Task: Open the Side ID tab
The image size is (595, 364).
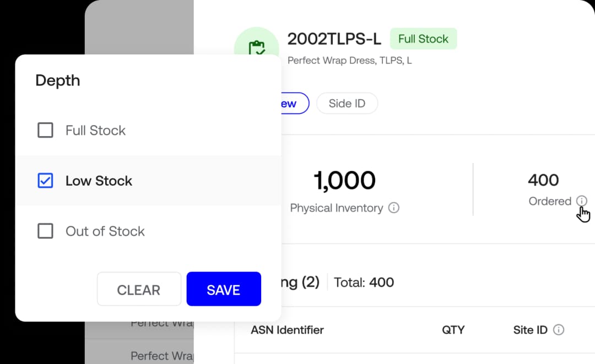Action: click(x=347, y=103)
